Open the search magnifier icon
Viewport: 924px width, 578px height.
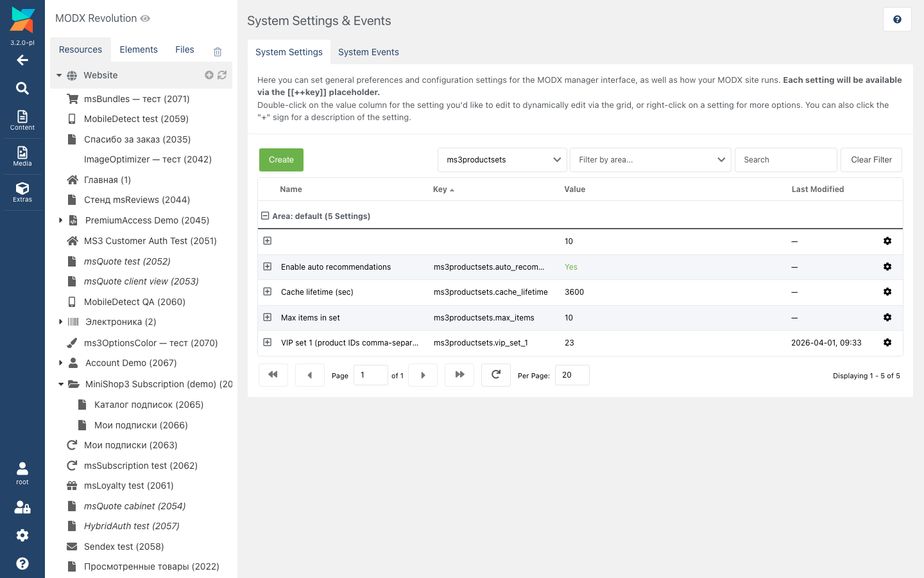click(x=22, y=88)
